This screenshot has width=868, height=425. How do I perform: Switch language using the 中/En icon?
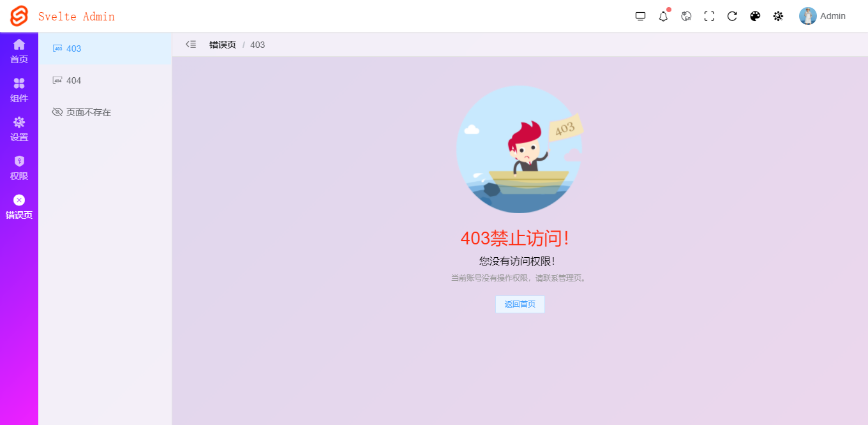click(686, 16)
